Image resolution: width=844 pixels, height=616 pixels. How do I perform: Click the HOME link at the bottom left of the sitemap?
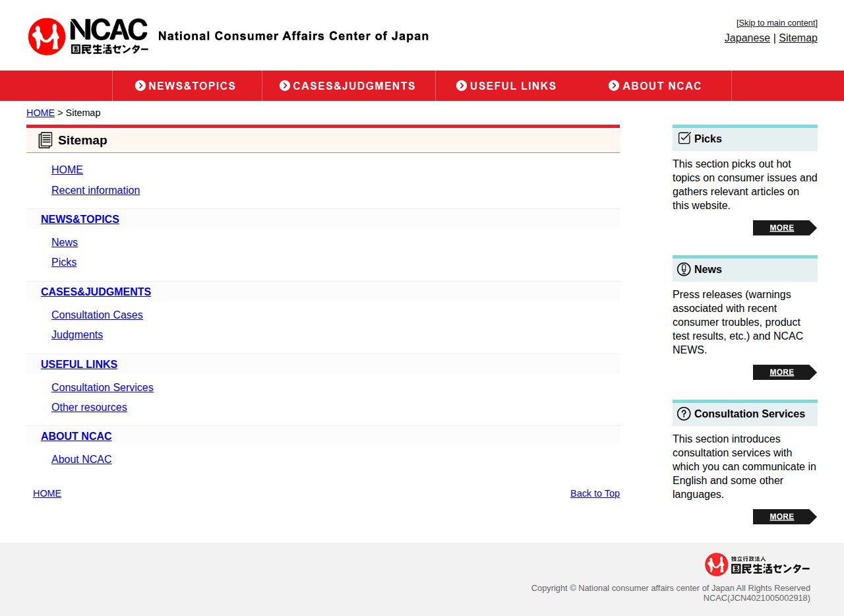[47, 493]
